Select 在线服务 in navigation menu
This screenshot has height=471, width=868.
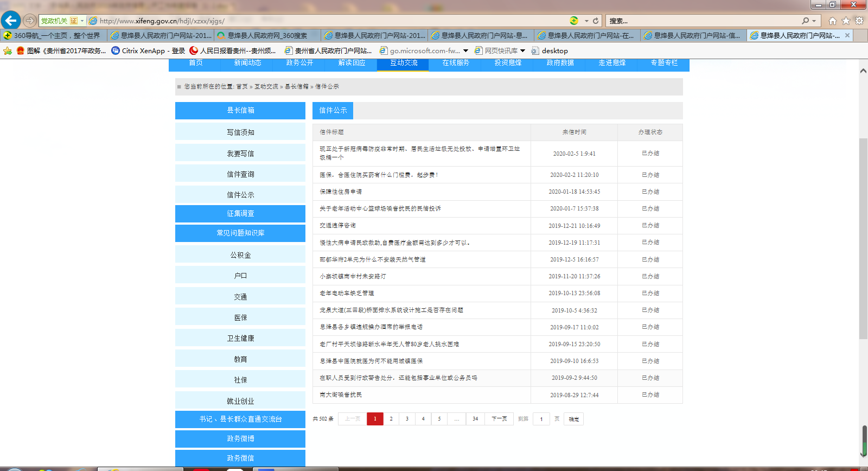click(456, 63)
